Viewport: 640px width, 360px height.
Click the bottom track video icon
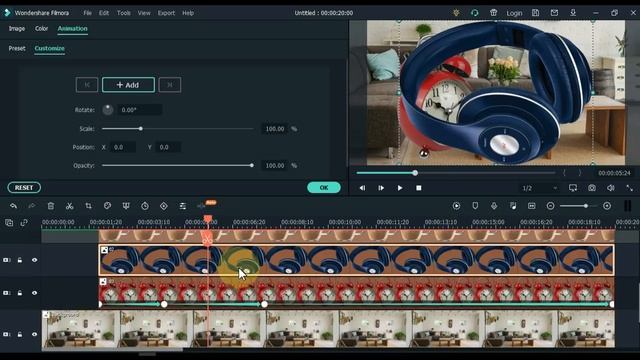(6, 334)
